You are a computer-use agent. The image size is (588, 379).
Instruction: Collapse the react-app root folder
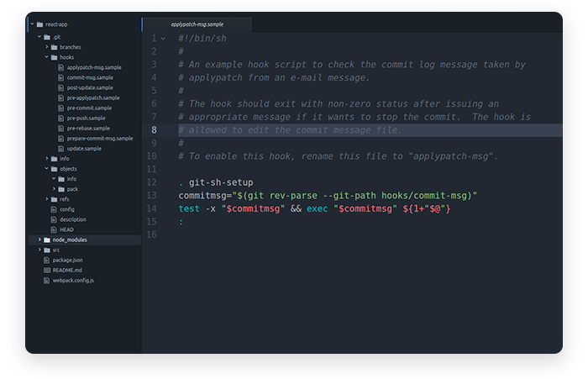(x=31, y=24)
